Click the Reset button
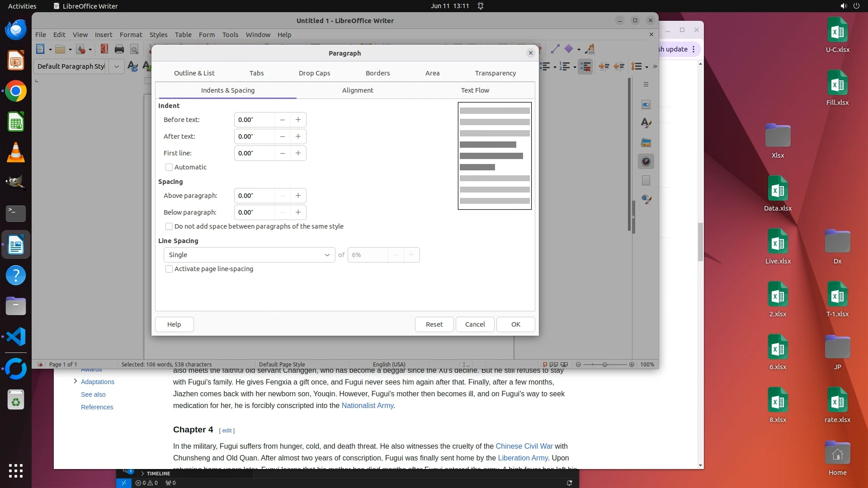The height and width of the screenshot is (488, 868). (x=434, y=324)
